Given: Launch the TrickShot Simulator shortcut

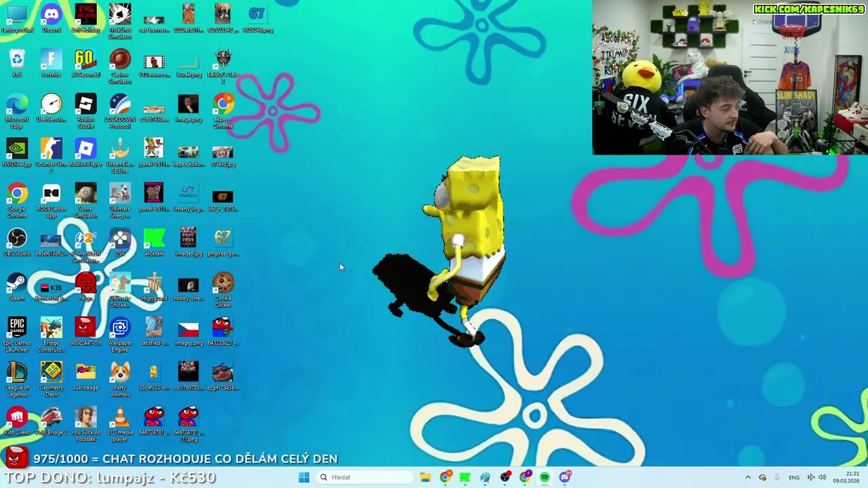Looking at the screenshot, I should click(x=120, y=22).
